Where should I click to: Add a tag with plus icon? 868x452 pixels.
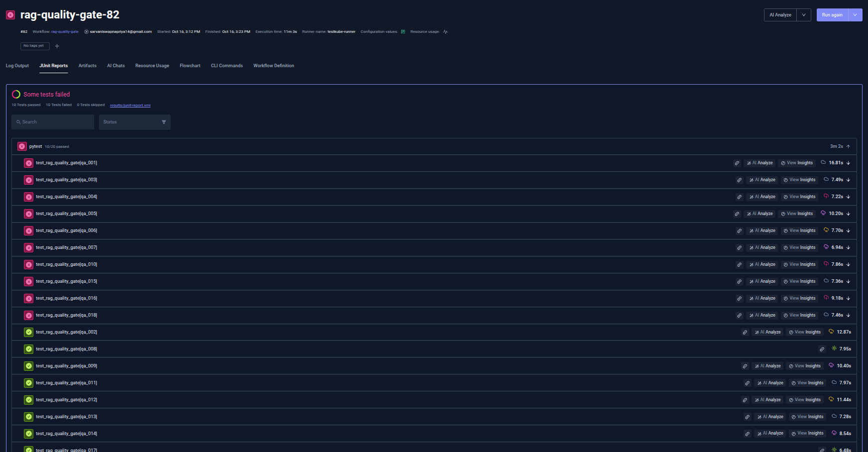click(57, 46)
